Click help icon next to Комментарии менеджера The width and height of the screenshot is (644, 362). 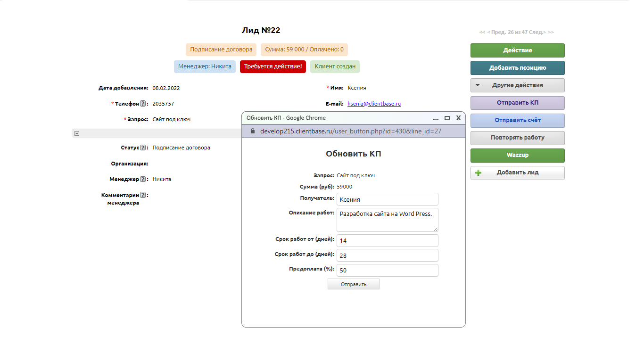[x=143, y=195]
